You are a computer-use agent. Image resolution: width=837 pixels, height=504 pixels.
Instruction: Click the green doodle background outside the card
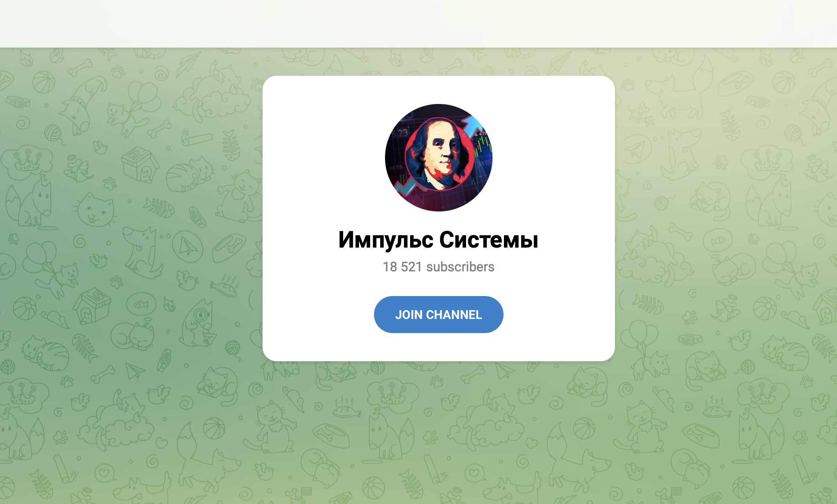132,264
